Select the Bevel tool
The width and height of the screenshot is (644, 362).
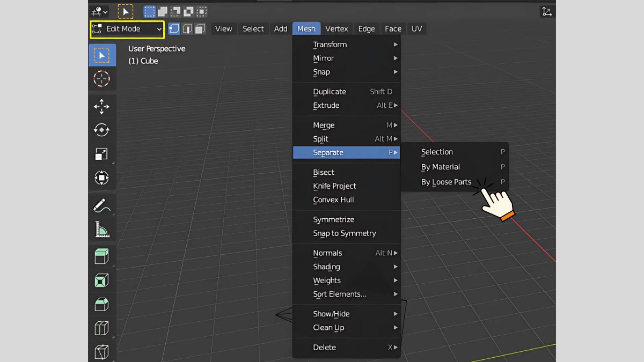(102, 304)
